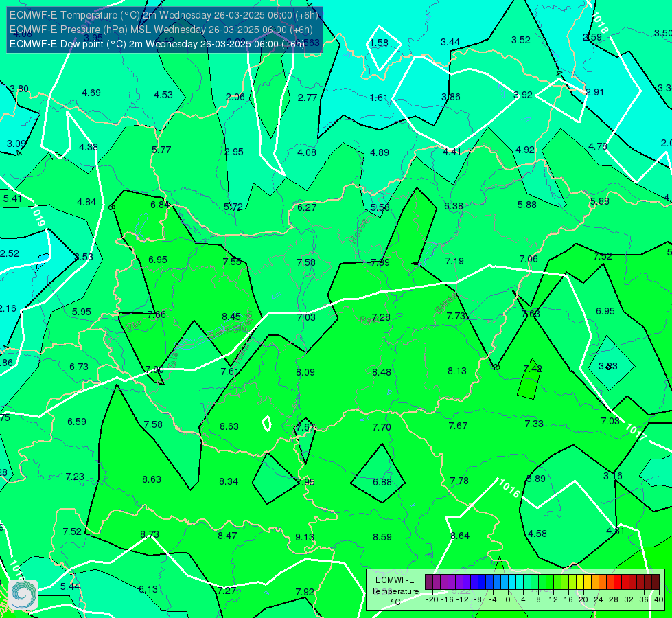Viewport: 672px width, 618px height.
Task: Click the dark purple -20 legend swatch
Action: point(429,582)
